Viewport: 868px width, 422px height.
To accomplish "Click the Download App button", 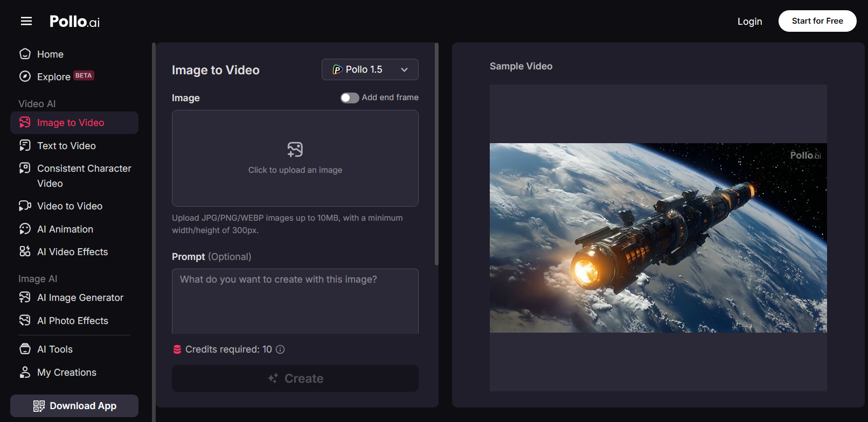I will tap(74, 406).
